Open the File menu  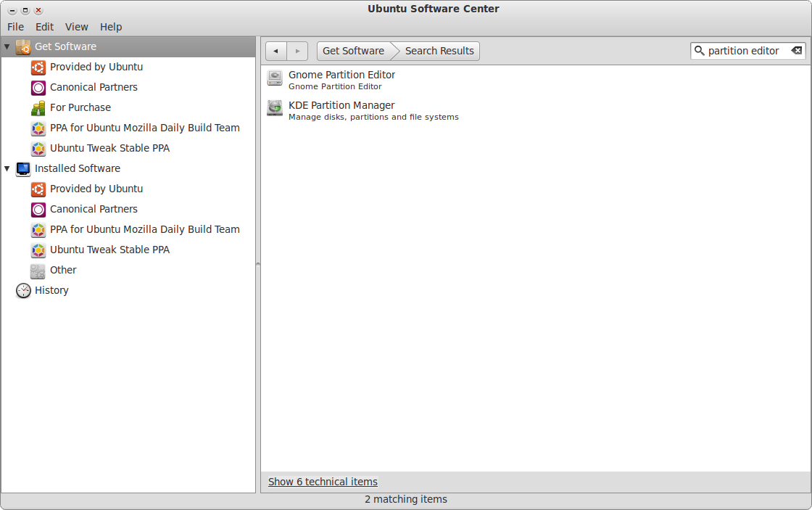[15, 27]
